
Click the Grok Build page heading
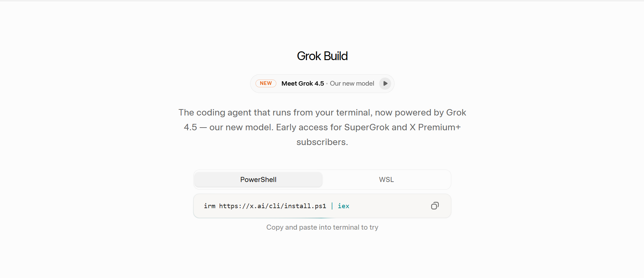coord(322,56)
